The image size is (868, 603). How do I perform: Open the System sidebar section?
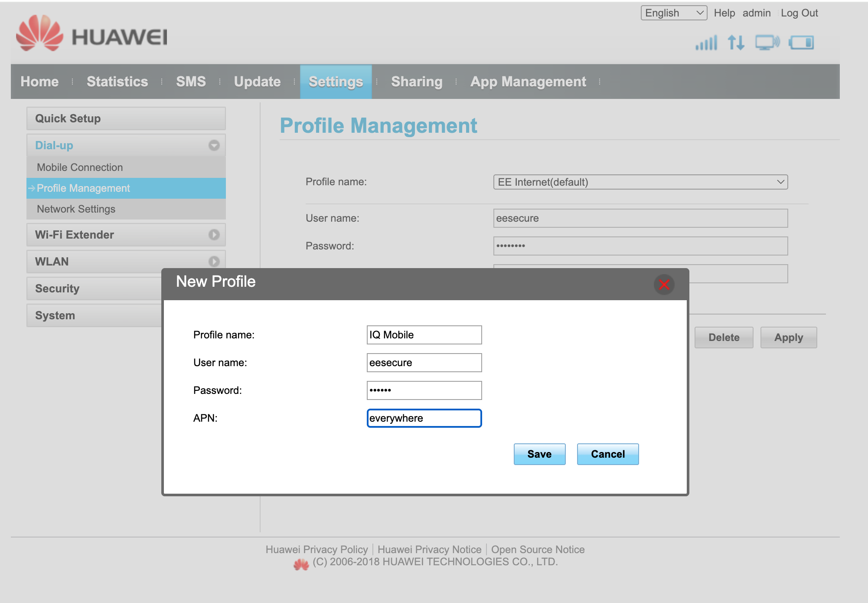point(94,315)
